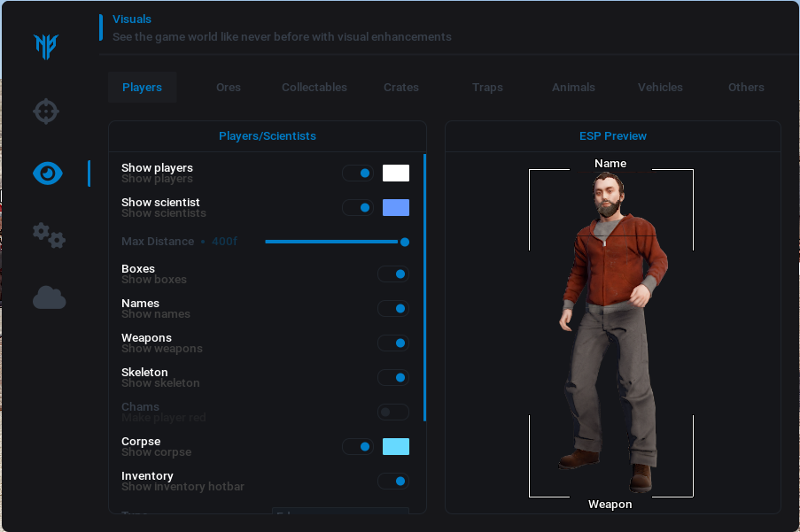
Task: Go to the Crates tab
Action: 401,88
